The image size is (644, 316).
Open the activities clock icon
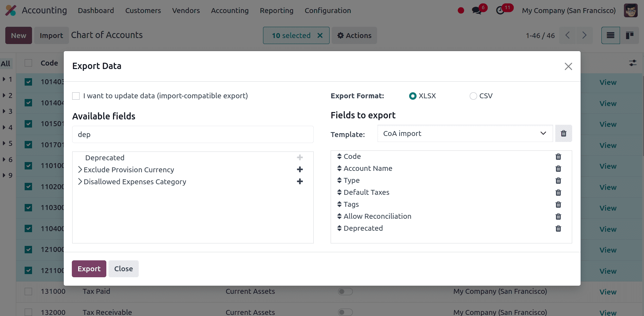pyautogui.click(x=500, y=11)
